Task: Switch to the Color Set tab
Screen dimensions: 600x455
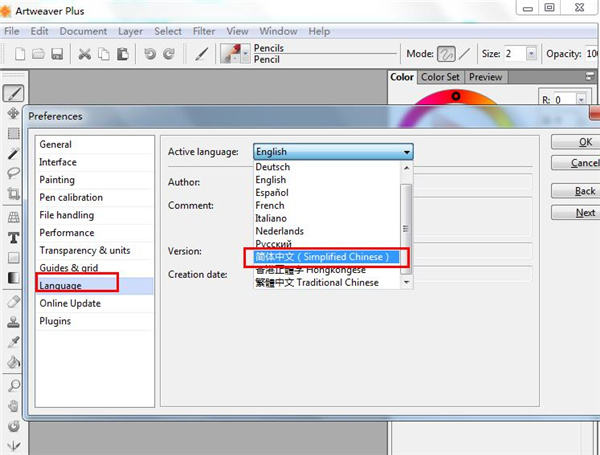Action: click(x=440, y=77)
